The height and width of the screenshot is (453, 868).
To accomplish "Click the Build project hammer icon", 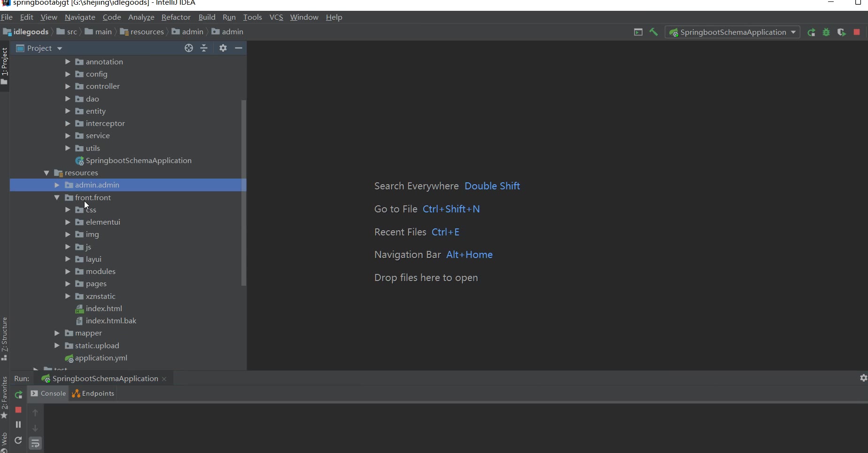I will [653, 32].
